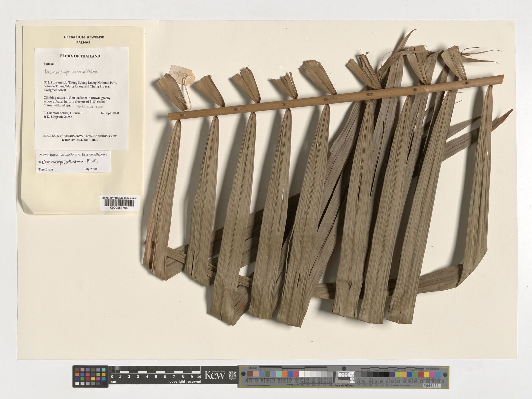Click the royal crest beside the Kew logo

click(232, 376)
